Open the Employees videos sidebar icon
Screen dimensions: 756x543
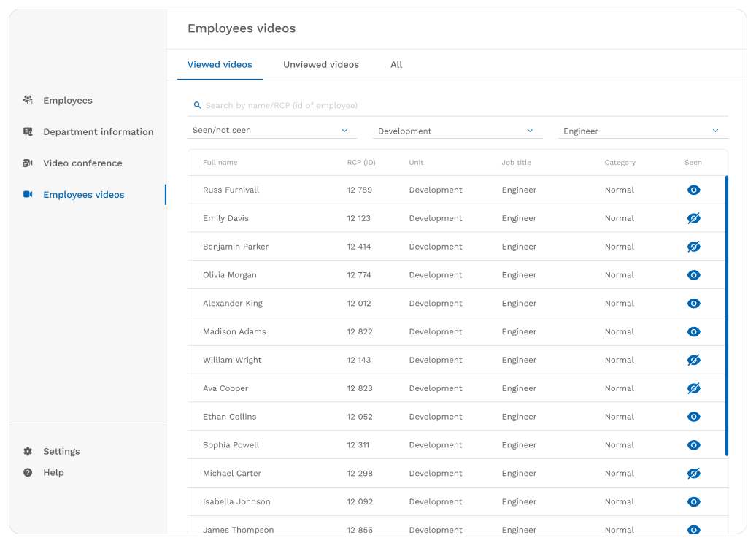pos(28,194)
